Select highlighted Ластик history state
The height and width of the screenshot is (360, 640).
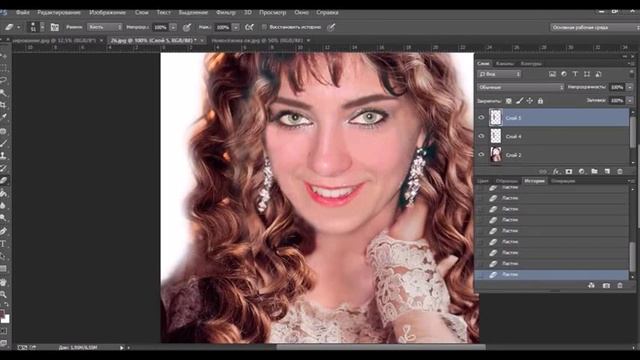tap(552, 275)
